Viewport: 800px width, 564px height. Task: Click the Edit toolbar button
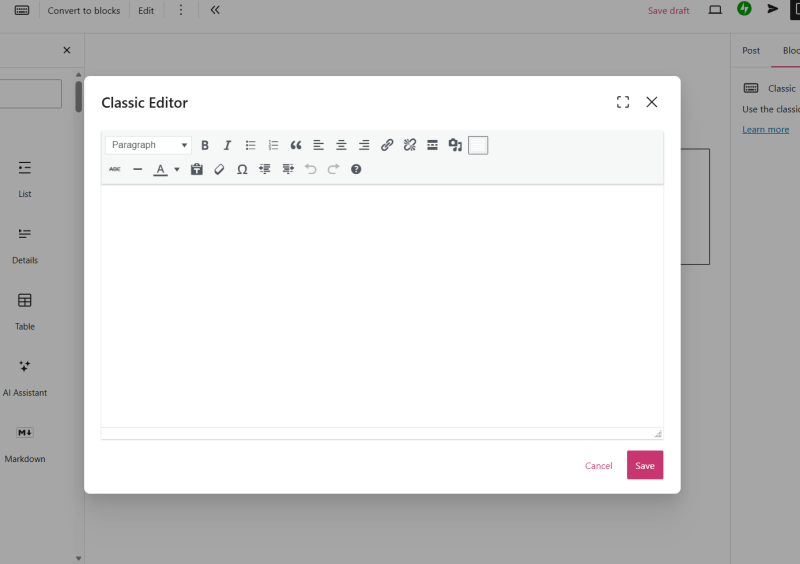146,10
